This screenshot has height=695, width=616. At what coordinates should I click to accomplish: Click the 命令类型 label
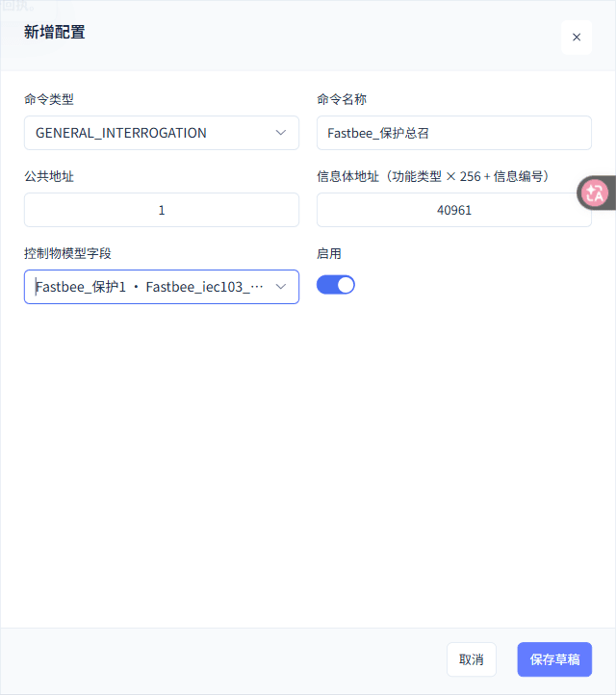49,99
